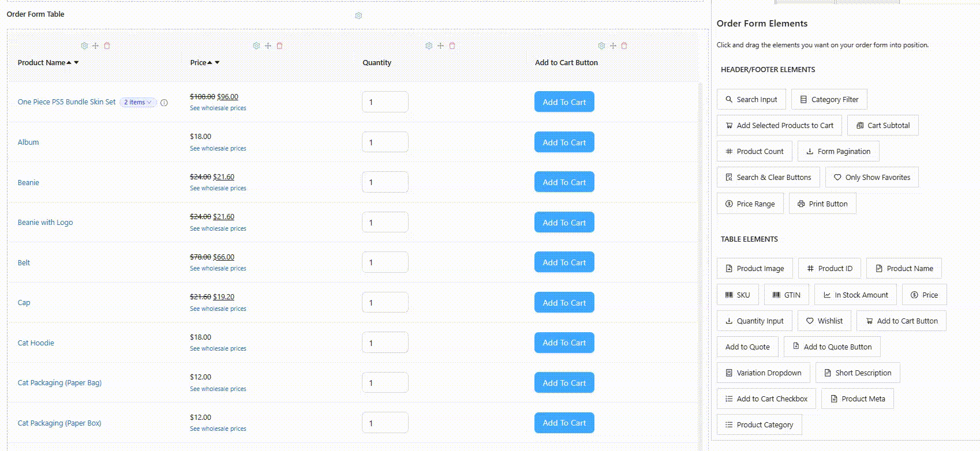Sort Product Name ascending with up arrow
Image resolution: width=980 pixels, height=451 pixels.
[69, 63]
